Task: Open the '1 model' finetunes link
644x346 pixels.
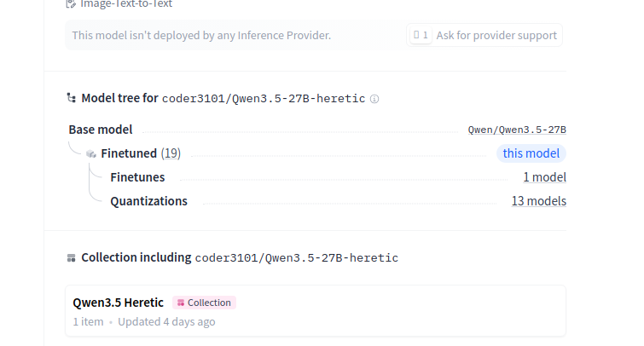Action: click(544, 177)
